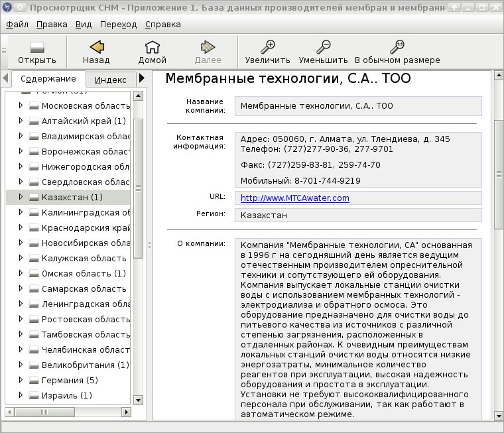Expand the Казахстан (1) node
504x433 pixels.
(x=21, y=197)
